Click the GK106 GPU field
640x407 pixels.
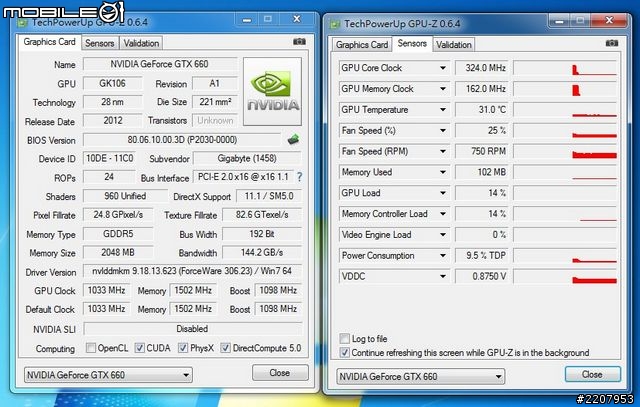pyautogui.click(x=113, y=83)
